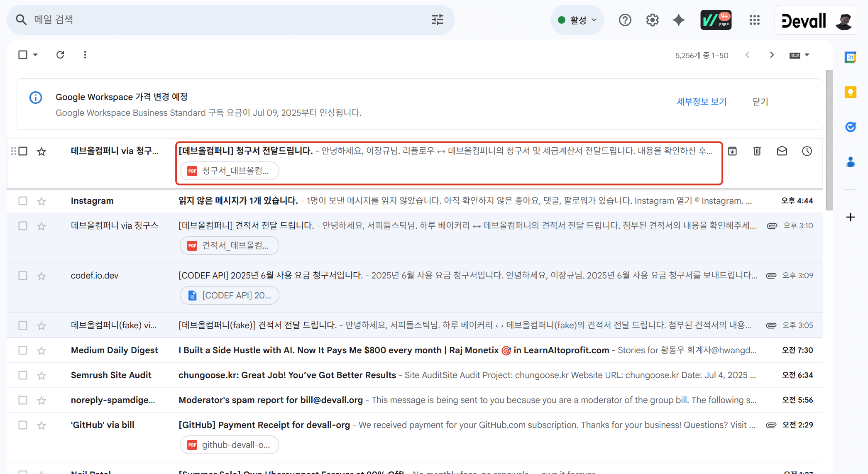Dismiss the banner with 닫기

point(760,102)
